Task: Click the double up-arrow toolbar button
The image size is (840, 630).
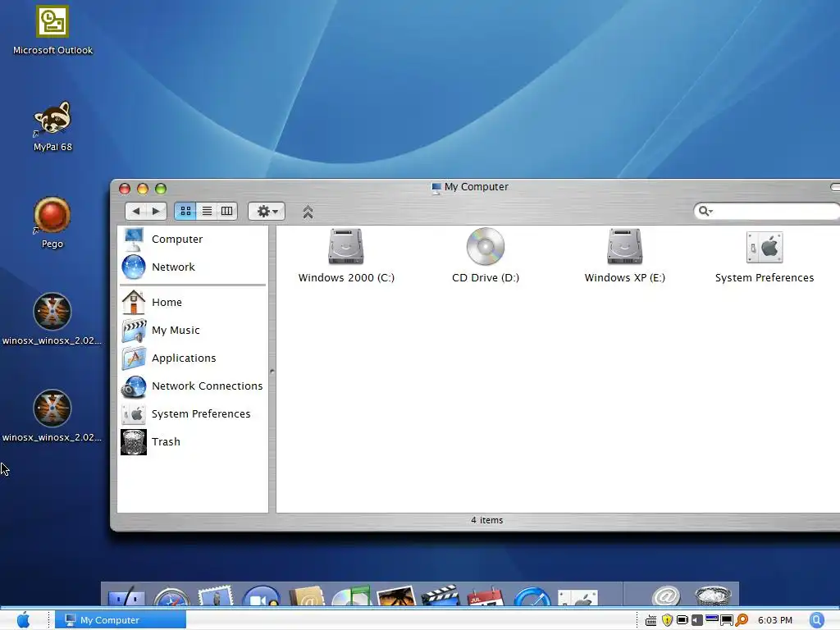Action: [x=308, y=212]
